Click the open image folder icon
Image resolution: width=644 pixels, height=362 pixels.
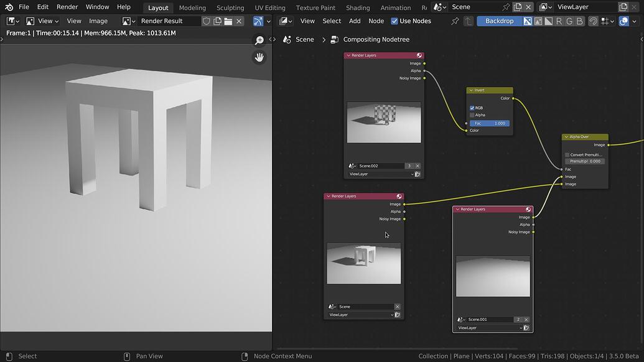tap(228, 21)
